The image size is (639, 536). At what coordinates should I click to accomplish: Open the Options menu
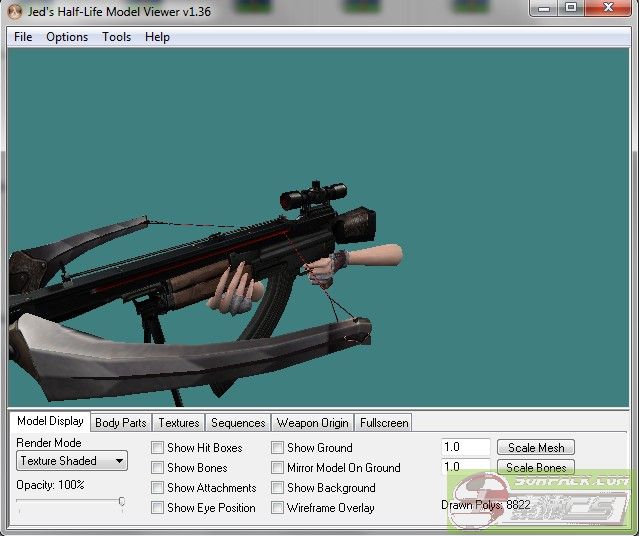pos(67,37)
